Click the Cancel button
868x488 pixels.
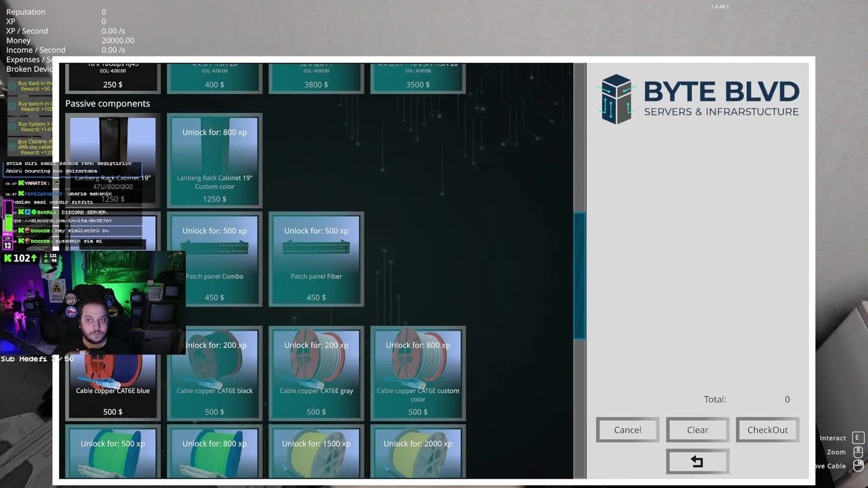click(x=627, y=430)
